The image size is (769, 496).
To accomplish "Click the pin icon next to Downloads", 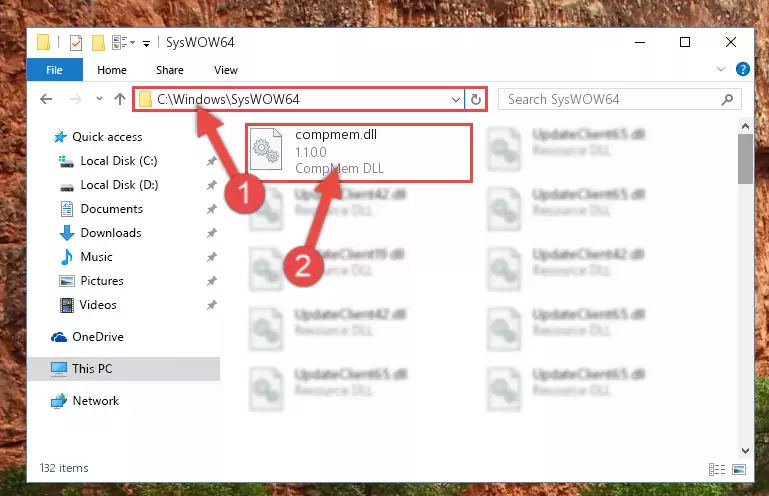I will (211, 233).
